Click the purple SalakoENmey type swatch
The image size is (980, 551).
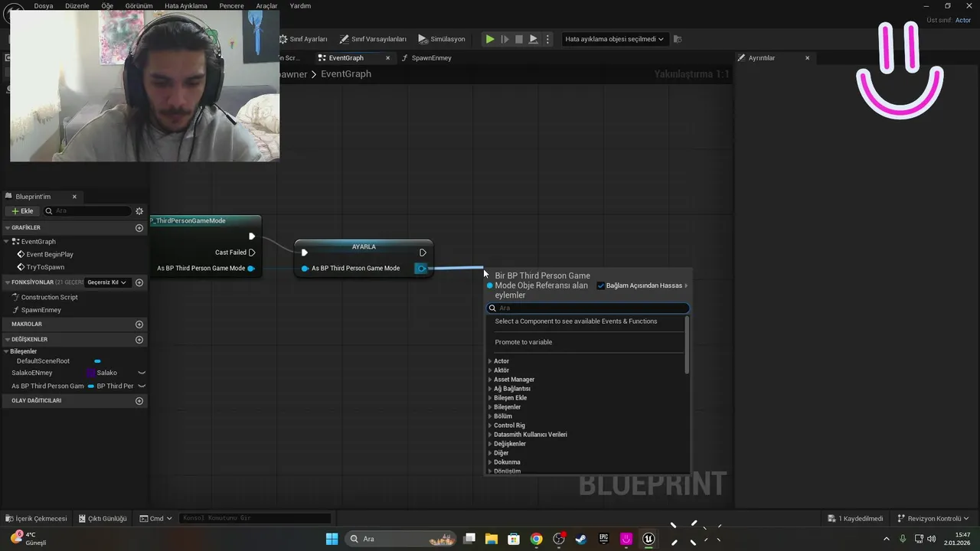tap(90, 373)
